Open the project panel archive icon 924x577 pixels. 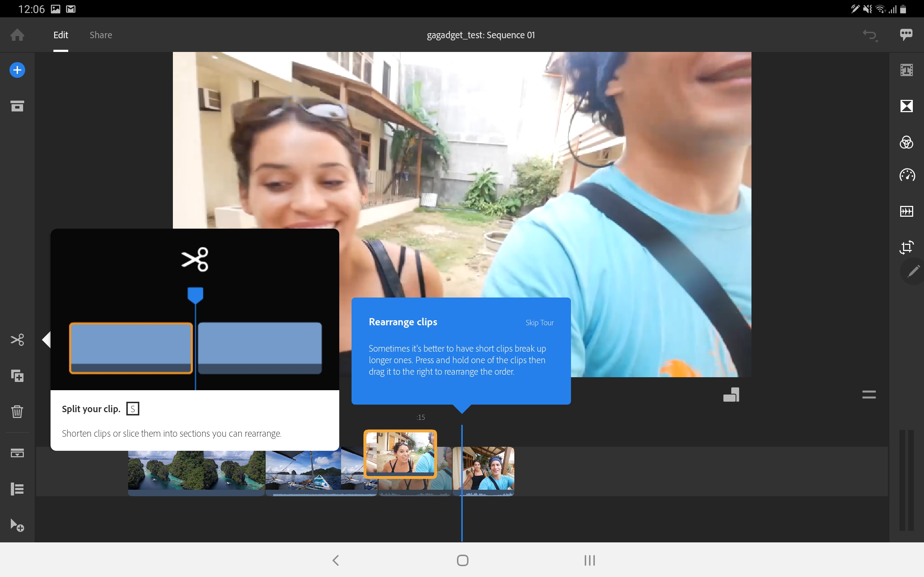point(17,106)
